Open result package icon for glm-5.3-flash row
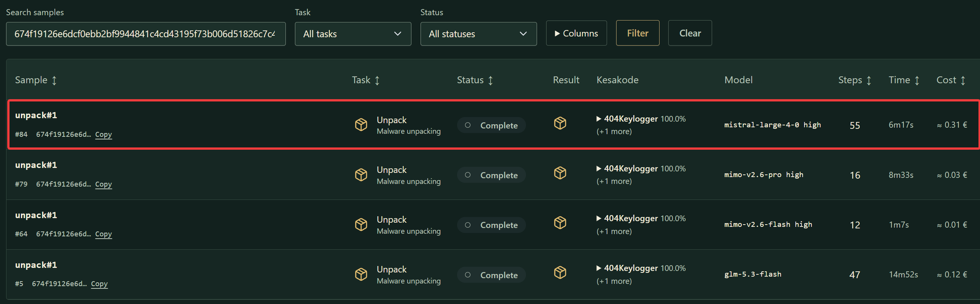 coord(560,272)
